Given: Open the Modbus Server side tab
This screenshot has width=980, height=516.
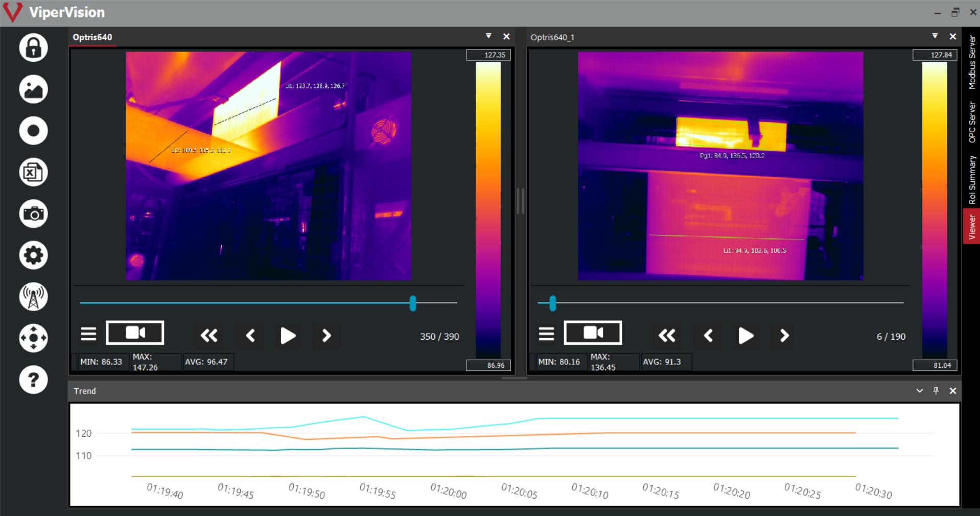Looking at the screenshot, I should click(x=972, y=62).
